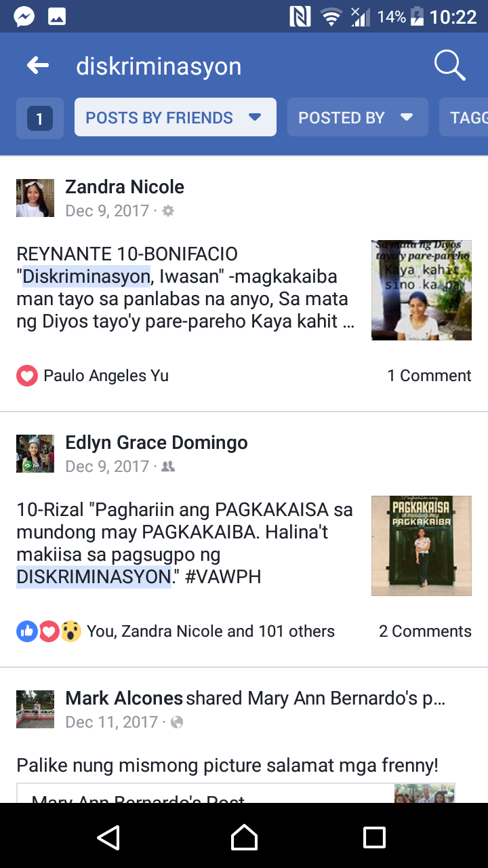Image resolution: width=488 pixels, height=868 pixels.
Task: Tap the Android home navigation button
Action: click(244, 837)
